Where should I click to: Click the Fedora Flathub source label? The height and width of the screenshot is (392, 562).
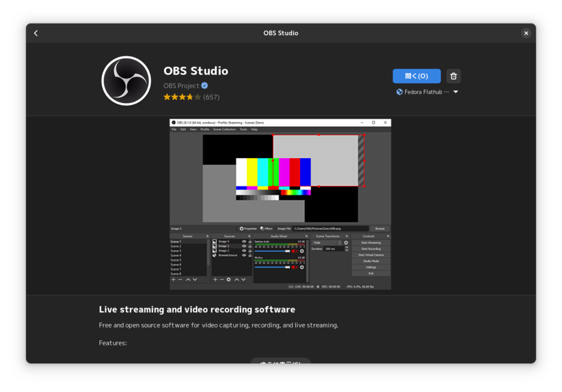pos(423,92)
